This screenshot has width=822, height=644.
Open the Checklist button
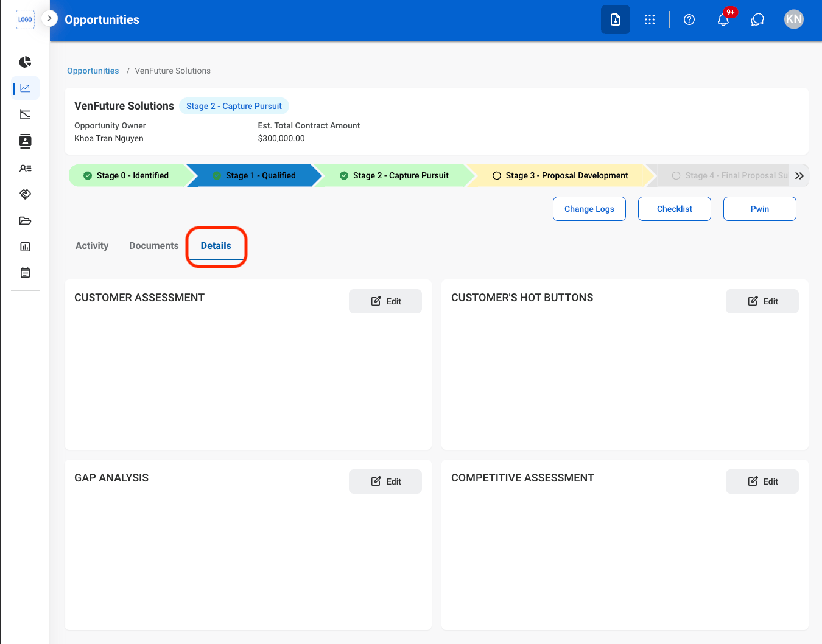[675, 209]
